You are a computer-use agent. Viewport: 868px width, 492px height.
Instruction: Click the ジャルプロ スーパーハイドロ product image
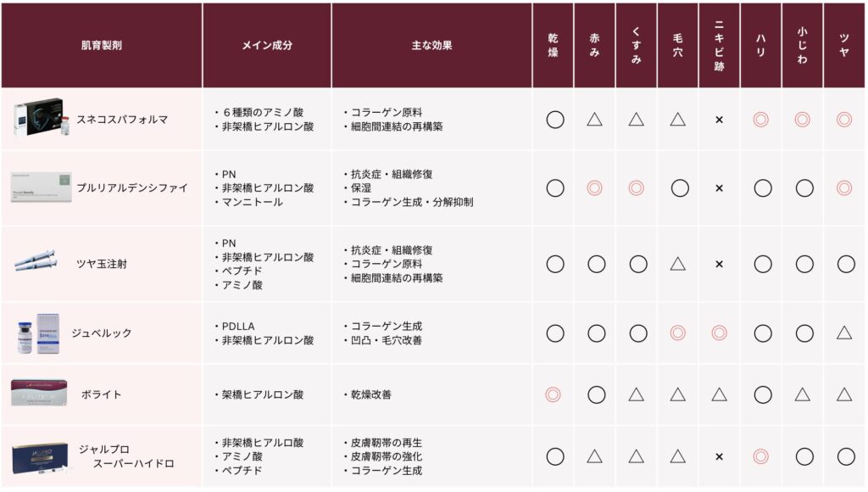(42, 458)
